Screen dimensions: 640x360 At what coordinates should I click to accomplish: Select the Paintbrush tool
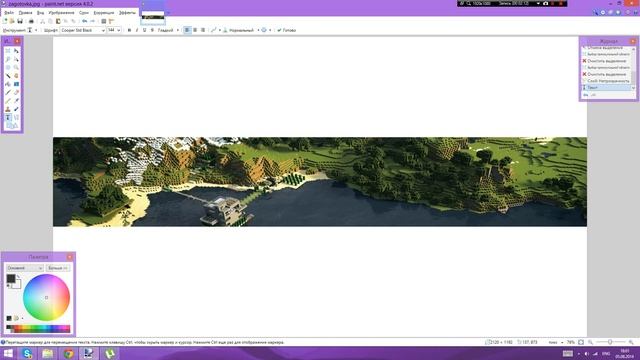click(x=8, y=92)
